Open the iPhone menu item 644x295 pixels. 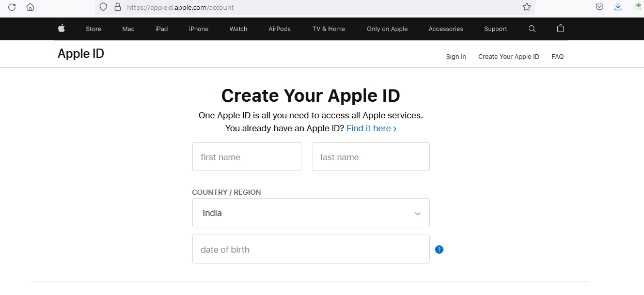199,29
